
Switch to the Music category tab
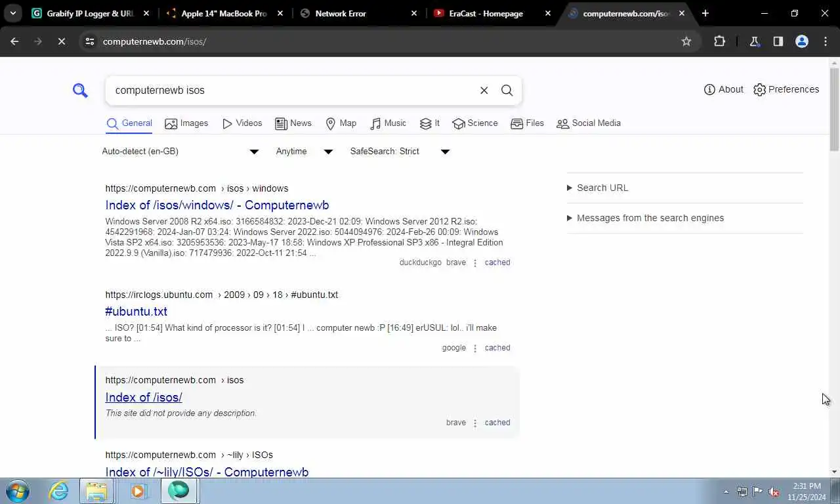tap(388, 123)
